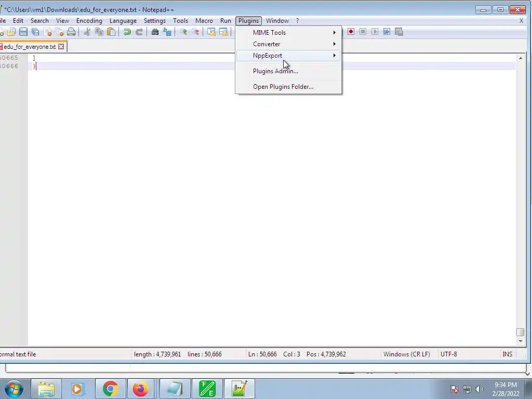The image size is (532, 399).
Task: Start macro recording with red circle icon
Action: pos(351,32)
